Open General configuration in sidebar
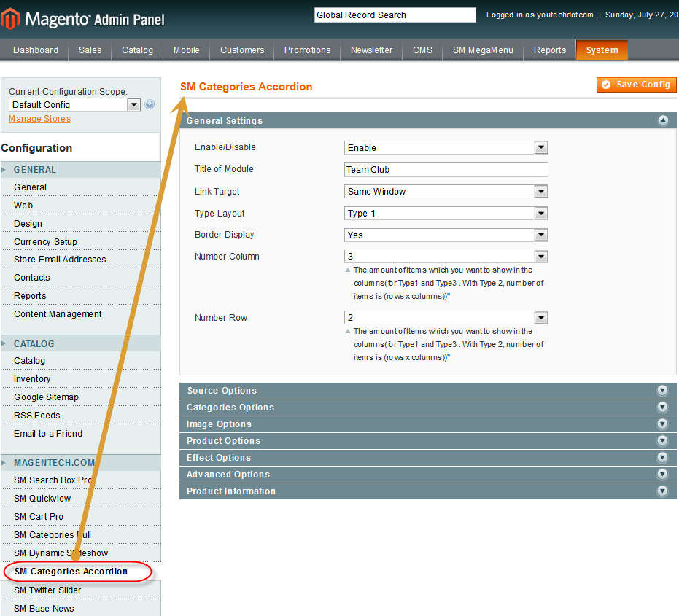This screenshot has height=616, width=679. [80, 187]
